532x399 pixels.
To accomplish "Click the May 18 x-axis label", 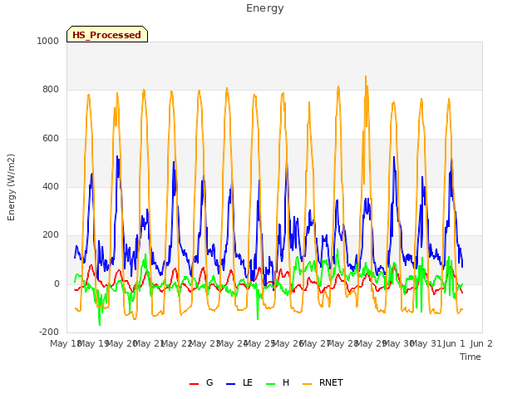I will 65,343.
